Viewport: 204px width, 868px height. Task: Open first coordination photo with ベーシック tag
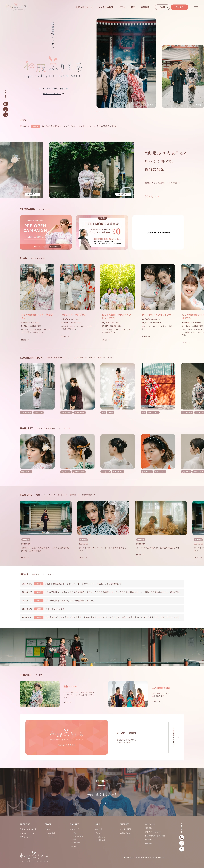pyautogui.click(x=37, y=386)
